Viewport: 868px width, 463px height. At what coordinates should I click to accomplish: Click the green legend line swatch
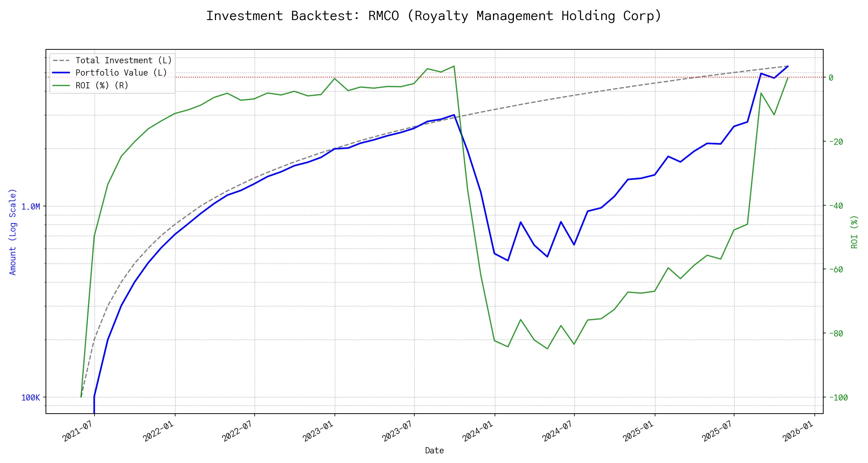61,85
